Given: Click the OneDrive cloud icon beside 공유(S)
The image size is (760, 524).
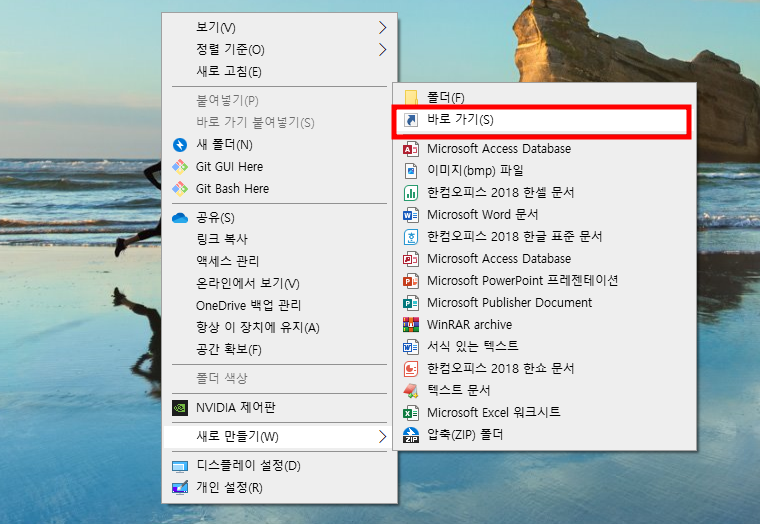Looking at the screenshot, I should tap(180, 218).
